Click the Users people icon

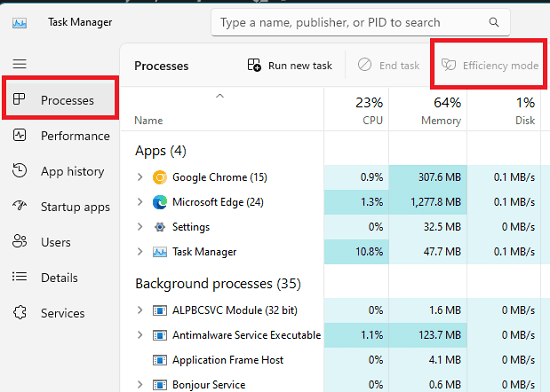click(x=19, y=241)
